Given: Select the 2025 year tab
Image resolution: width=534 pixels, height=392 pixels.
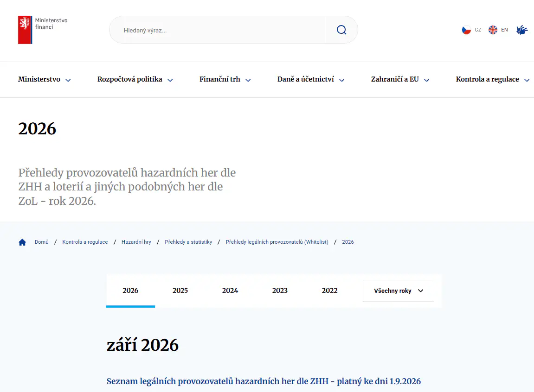Looking at the screenshot, I should click(180, 291).
